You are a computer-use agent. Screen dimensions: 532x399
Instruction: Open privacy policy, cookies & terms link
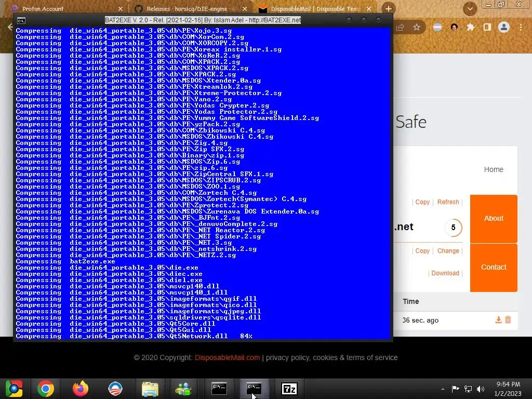331,357
